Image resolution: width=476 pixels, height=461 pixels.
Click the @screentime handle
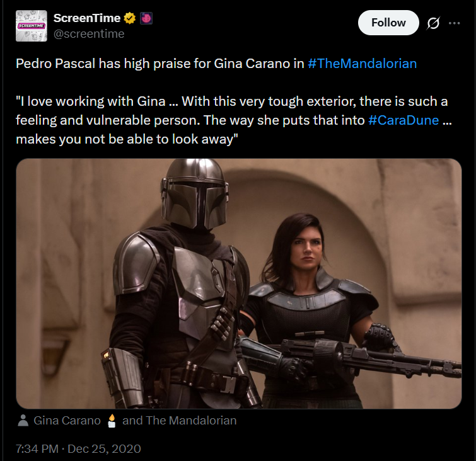click(89, 34)
